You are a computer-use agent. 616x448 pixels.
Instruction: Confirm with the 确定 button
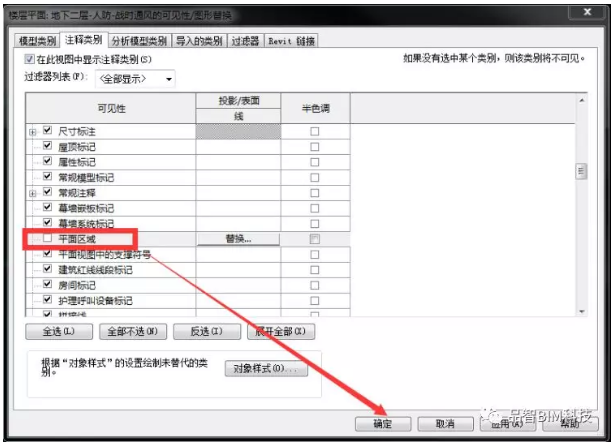[x=381, y=424]
